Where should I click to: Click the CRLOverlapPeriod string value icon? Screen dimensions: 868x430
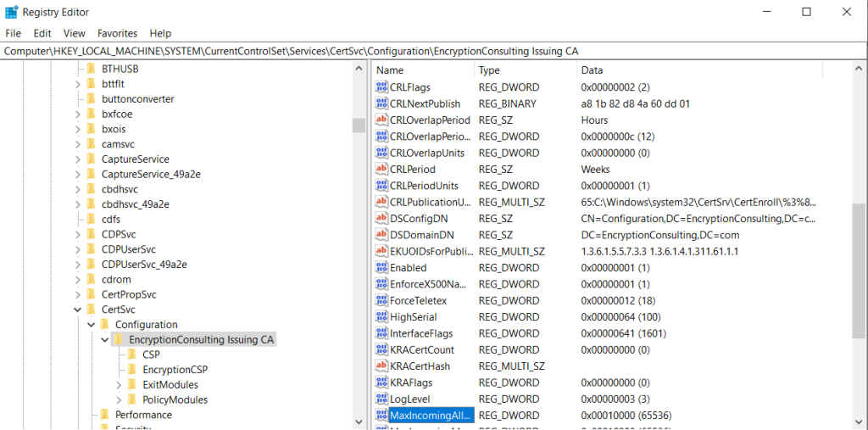pos(381,120)
